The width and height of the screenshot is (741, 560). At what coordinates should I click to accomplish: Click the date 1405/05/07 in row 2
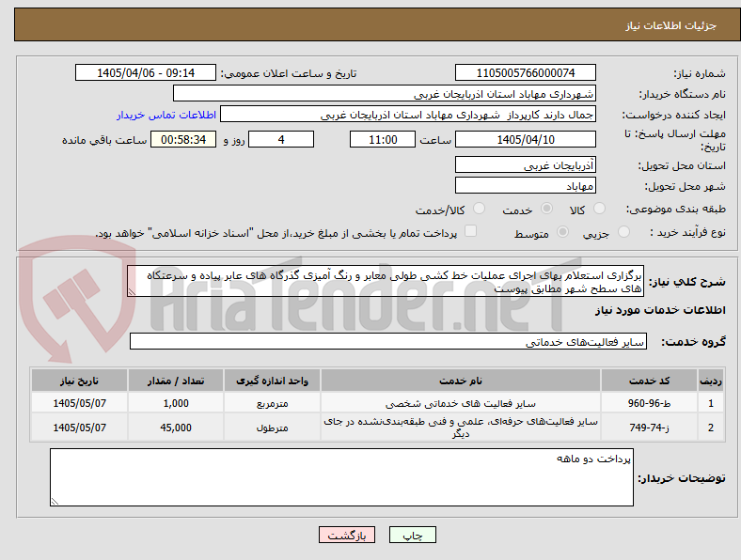click(79, 428)
